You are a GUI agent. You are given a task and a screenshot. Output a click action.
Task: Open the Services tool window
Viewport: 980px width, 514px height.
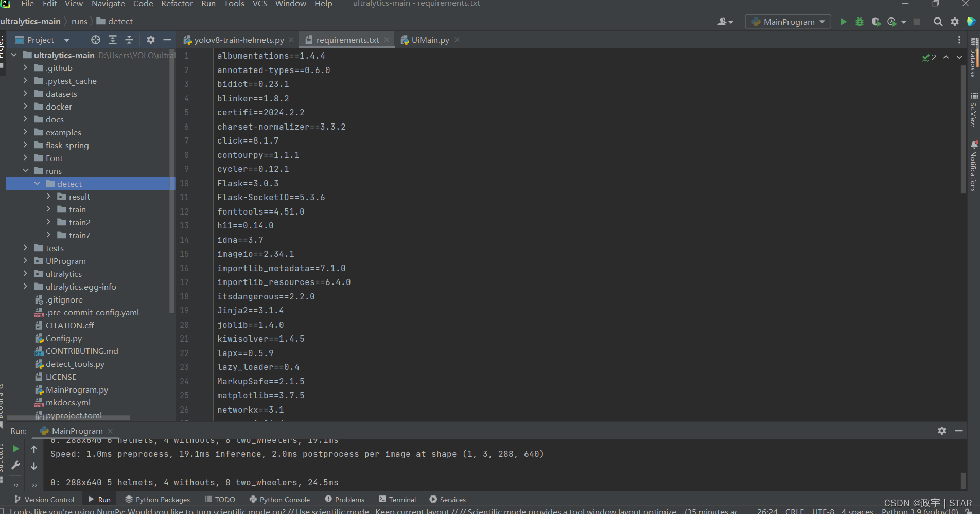tap(447, 500)
